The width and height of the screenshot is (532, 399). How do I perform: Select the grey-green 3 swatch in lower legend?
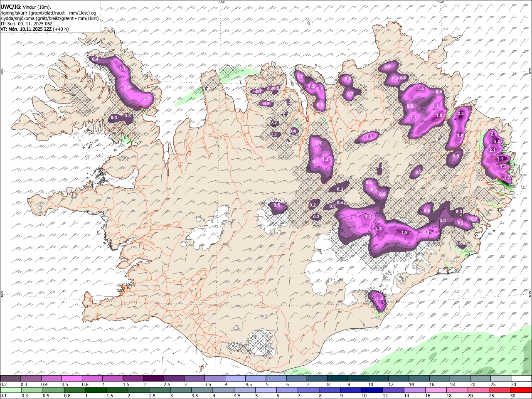click(x=181, y=390)
